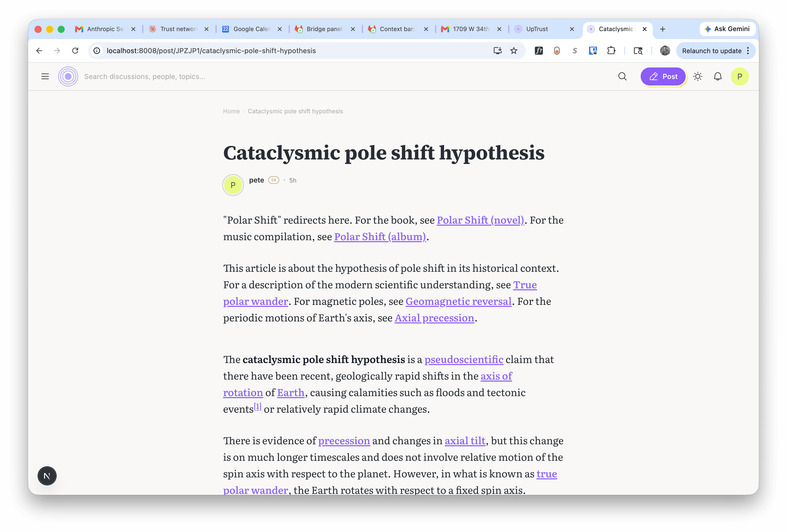This screenshot has height=532, width=787.
Task: Open the Axial precession link
Action: coord(434,318)
